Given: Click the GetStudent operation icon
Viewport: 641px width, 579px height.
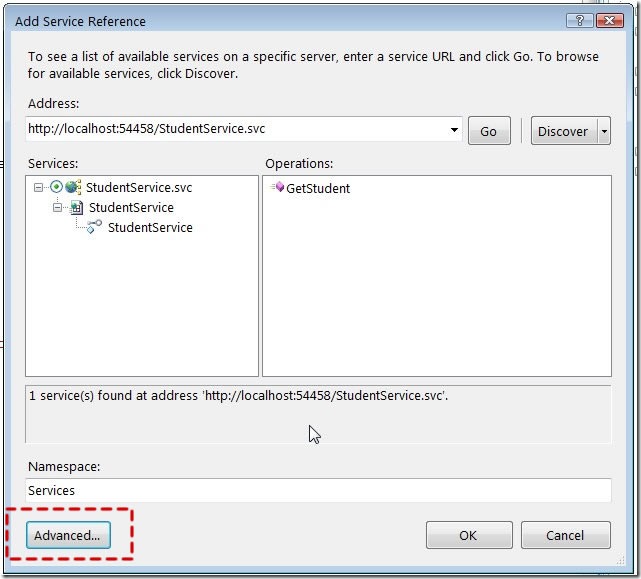Looking at the screenshot, I should coord(278,187).
